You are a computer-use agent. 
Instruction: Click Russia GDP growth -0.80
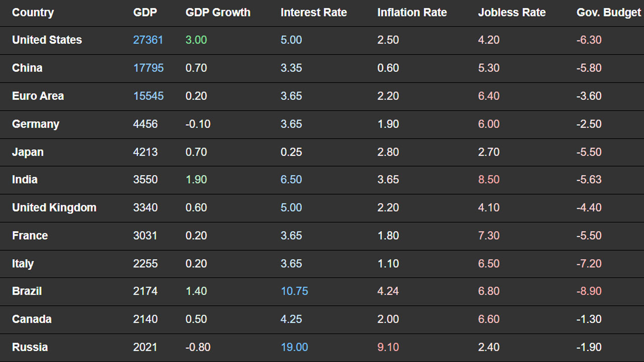(x=198, y=347)
